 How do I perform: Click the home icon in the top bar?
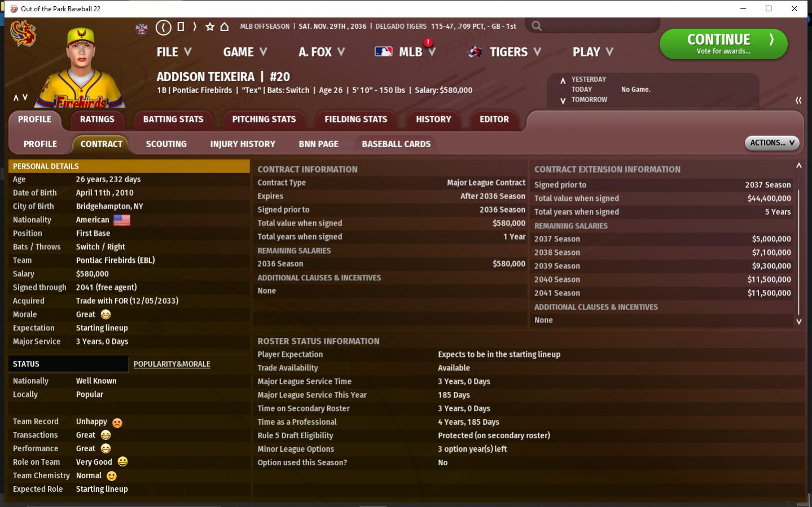[x=225, y=27]
